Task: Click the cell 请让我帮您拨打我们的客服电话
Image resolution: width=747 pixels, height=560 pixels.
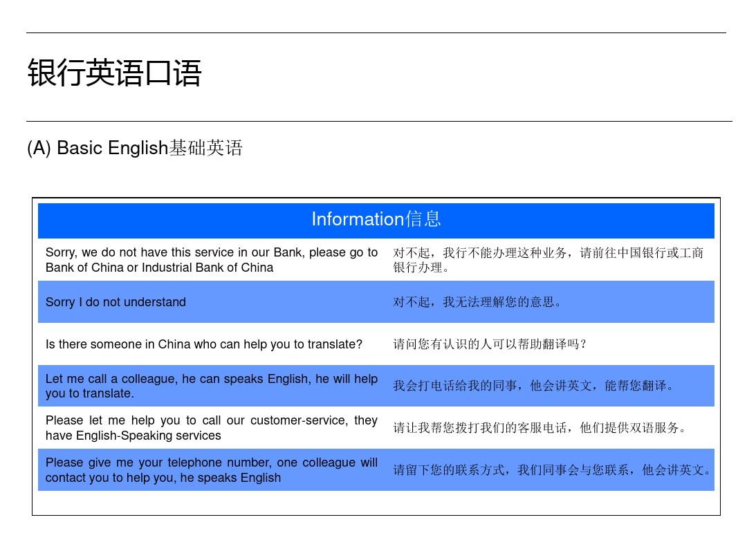Action: 539,428
